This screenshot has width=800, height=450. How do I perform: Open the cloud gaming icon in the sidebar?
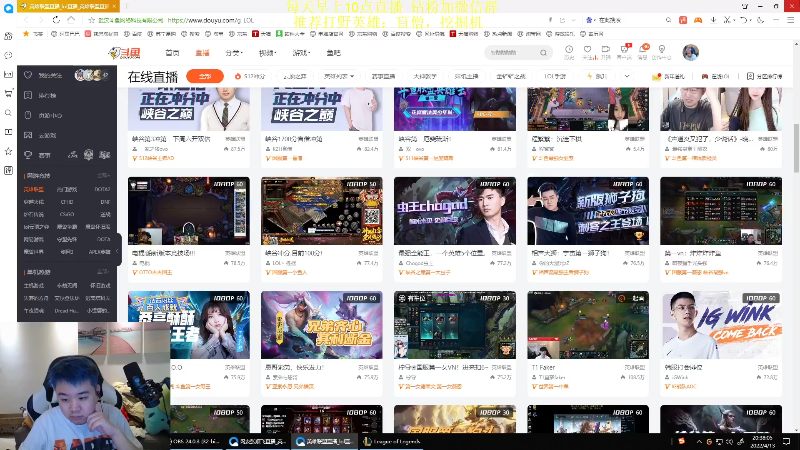coord(28,135)
